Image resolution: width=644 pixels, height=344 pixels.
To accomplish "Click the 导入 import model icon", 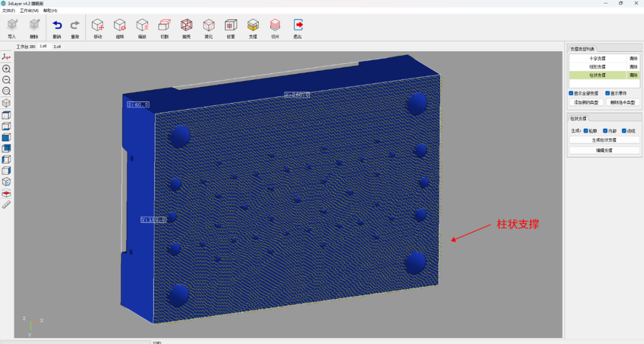I will [x=13, y=26].
